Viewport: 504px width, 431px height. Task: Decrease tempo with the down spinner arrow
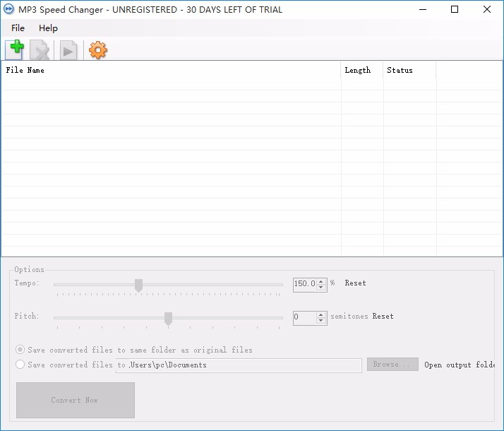[x=320, y=288]
